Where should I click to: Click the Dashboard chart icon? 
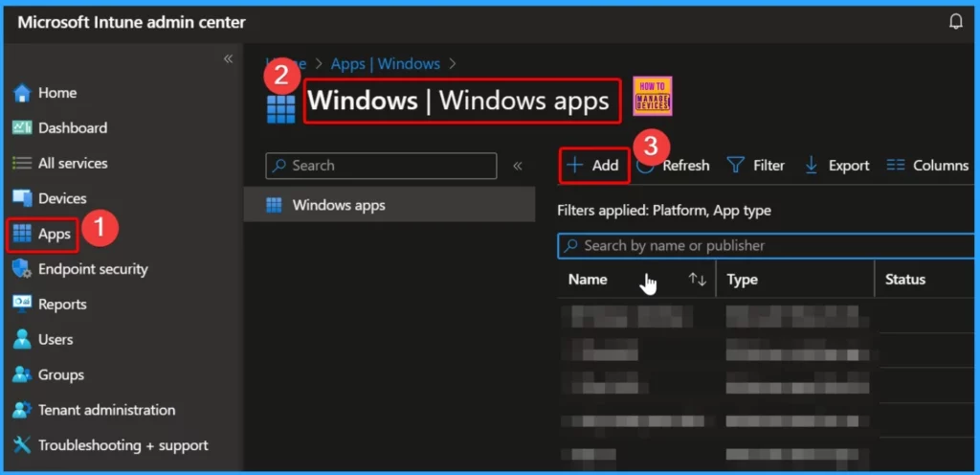point(22,127)
